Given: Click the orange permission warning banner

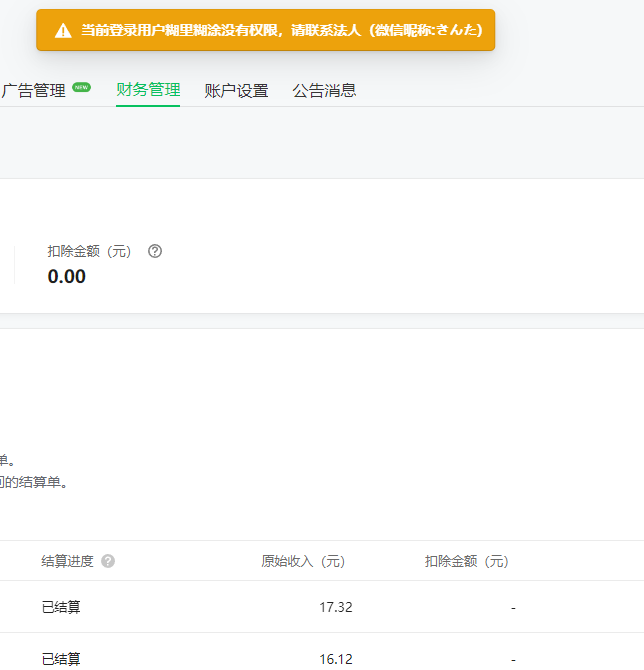Looking at the screenshot, I should coord(265,30).
